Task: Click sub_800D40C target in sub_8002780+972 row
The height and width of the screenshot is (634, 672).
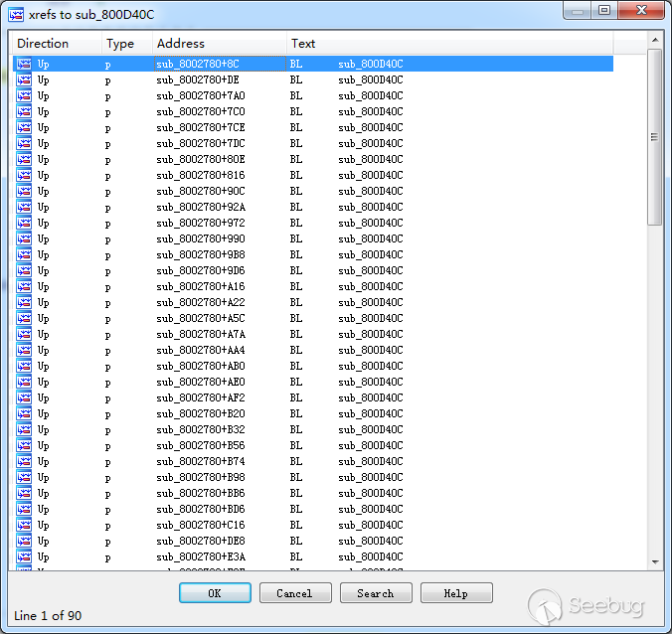Action: coord(371,223)
